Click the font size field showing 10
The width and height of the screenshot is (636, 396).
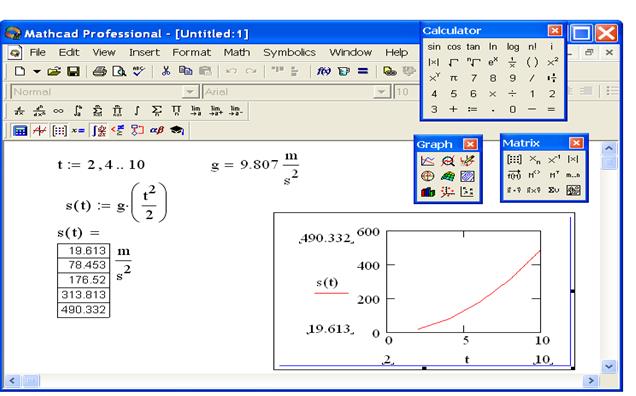click(x=406, y=92)
